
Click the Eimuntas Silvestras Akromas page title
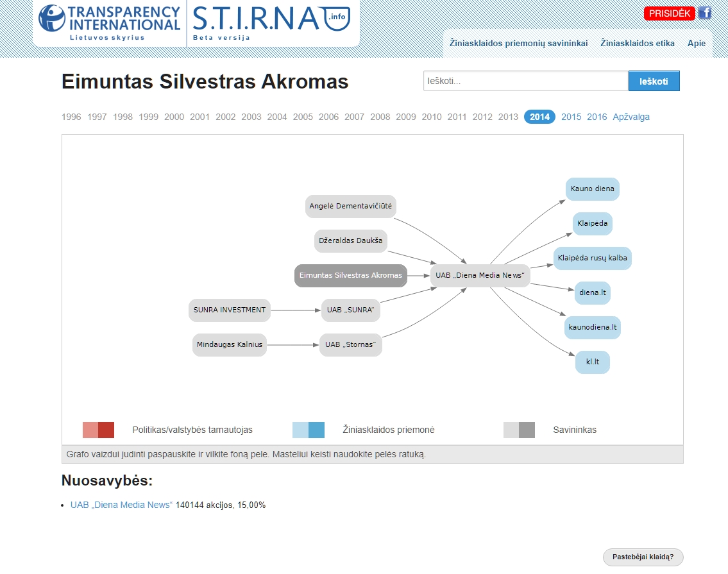pyautogui.click(x=205, y=81)
